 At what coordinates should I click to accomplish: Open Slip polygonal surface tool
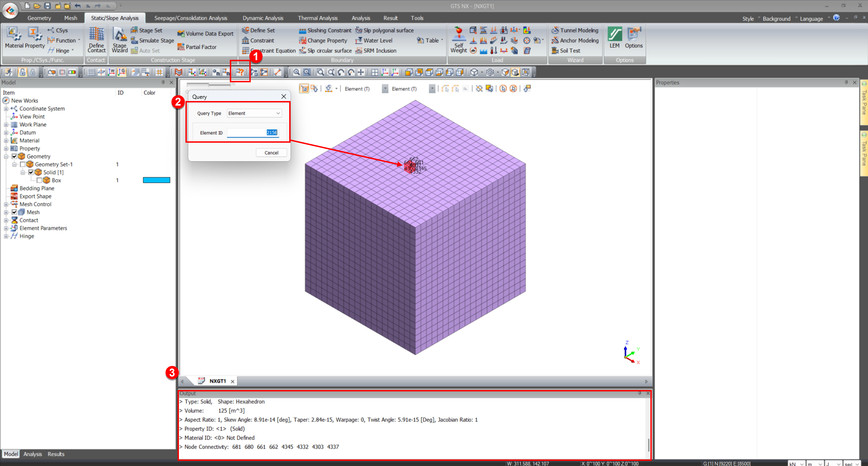384,30
